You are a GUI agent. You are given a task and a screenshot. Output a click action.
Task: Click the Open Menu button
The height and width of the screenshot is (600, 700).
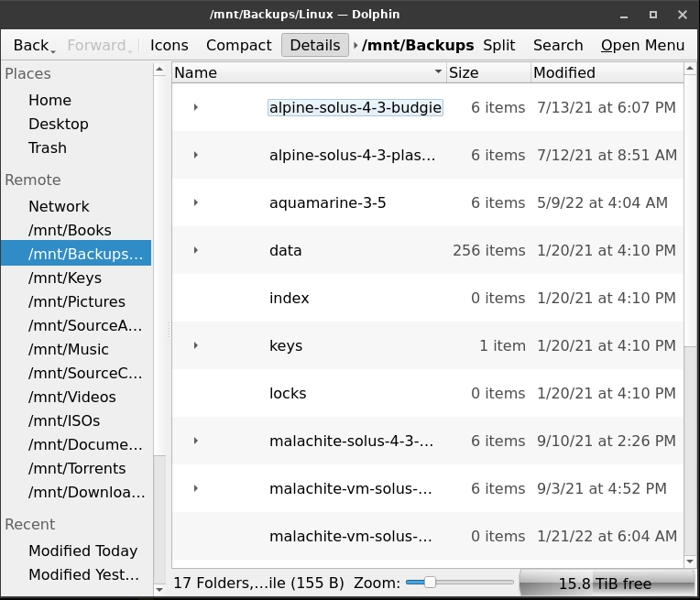[x=642, y=45]
